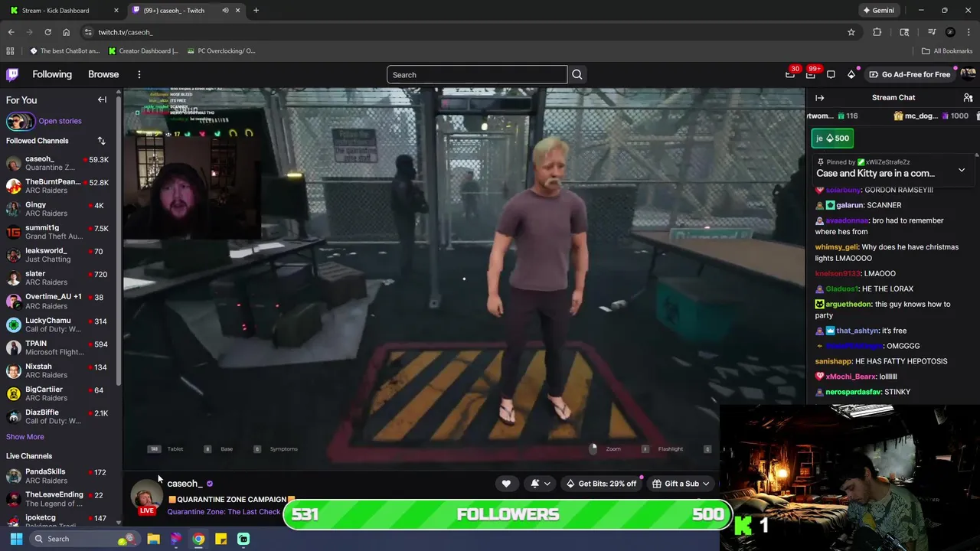Open DiazBiffle followed channel
Screen dimensions: 980x551
[x=60, y=416]
